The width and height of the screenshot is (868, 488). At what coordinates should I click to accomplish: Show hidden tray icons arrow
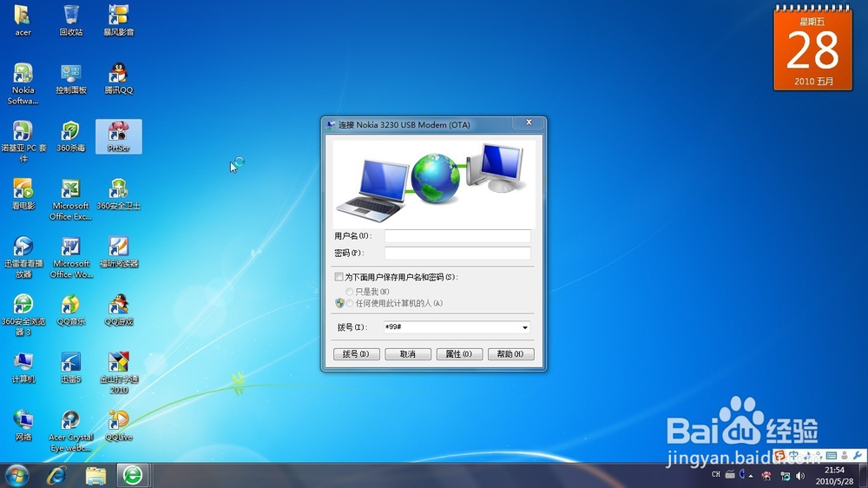(751, 476)
